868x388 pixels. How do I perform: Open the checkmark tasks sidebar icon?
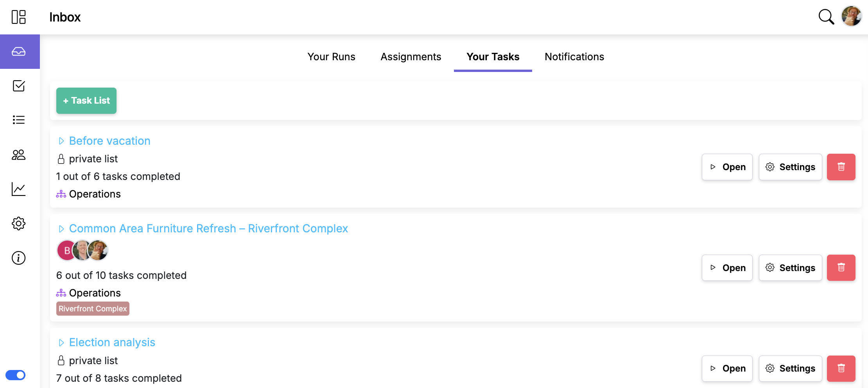pyautogui.click(x=19, y=86)
